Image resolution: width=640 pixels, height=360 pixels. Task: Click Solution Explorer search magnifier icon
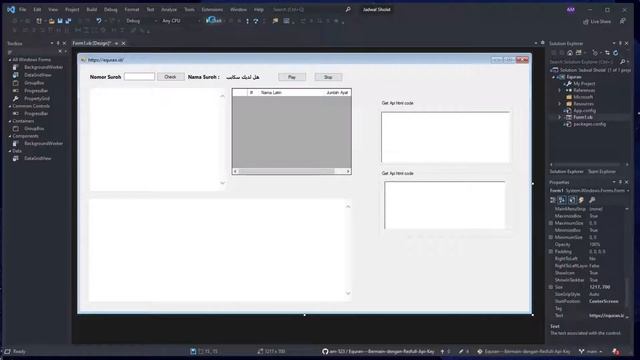coord(622,62)
